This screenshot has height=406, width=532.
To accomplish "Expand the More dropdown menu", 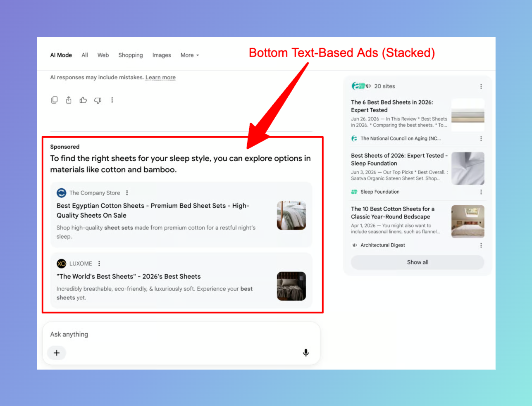I will pos(190,55).
